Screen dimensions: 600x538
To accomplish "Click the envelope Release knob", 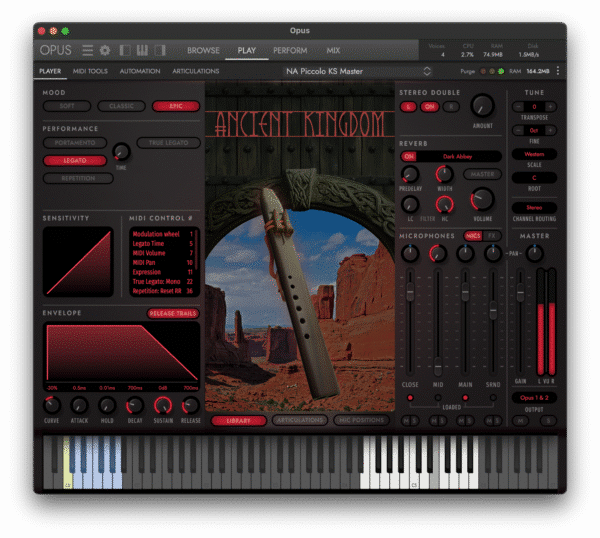I will [x=191, y=406].
